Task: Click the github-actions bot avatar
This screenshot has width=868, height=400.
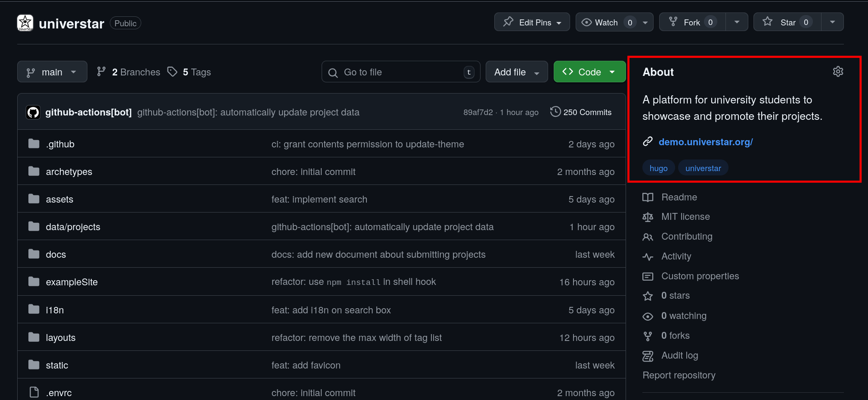Action: click(33, 112)
